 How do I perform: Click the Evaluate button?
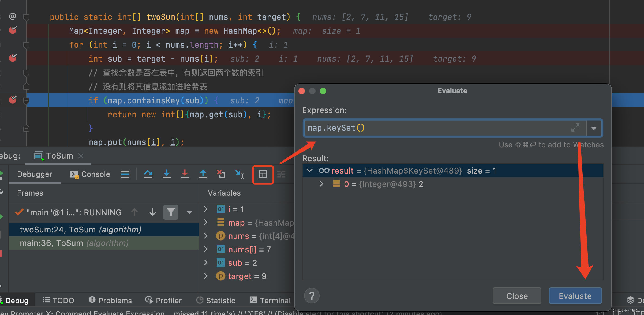point(575,296)
